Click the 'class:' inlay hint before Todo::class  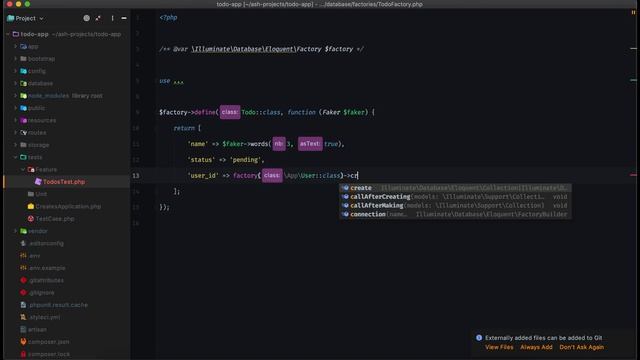coord(230,112)
